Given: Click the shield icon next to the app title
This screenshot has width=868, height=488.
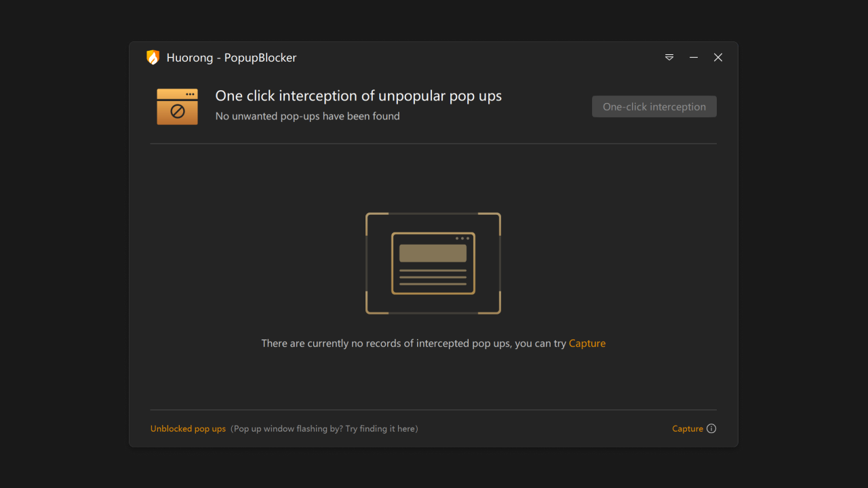Looking at the screenshot, I should click(153, 58).
